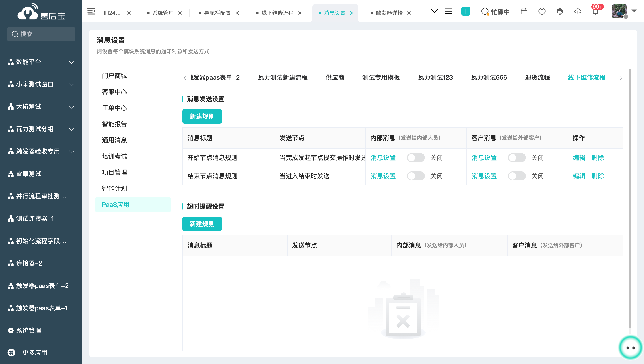
Task: Toggle internal message switch for 结束节点消息规则
Action: [x=416, y=176]
